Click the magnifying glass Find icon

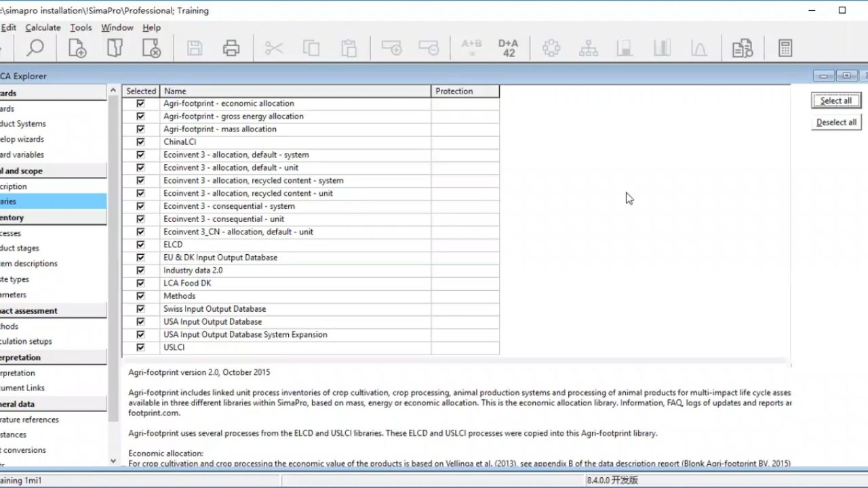[35, 48]
